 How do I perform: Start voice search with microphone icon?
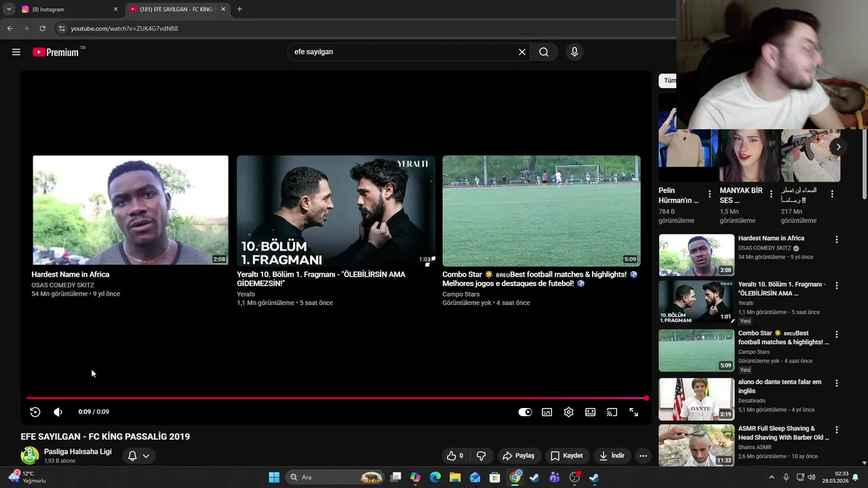(x=574, y=52)
